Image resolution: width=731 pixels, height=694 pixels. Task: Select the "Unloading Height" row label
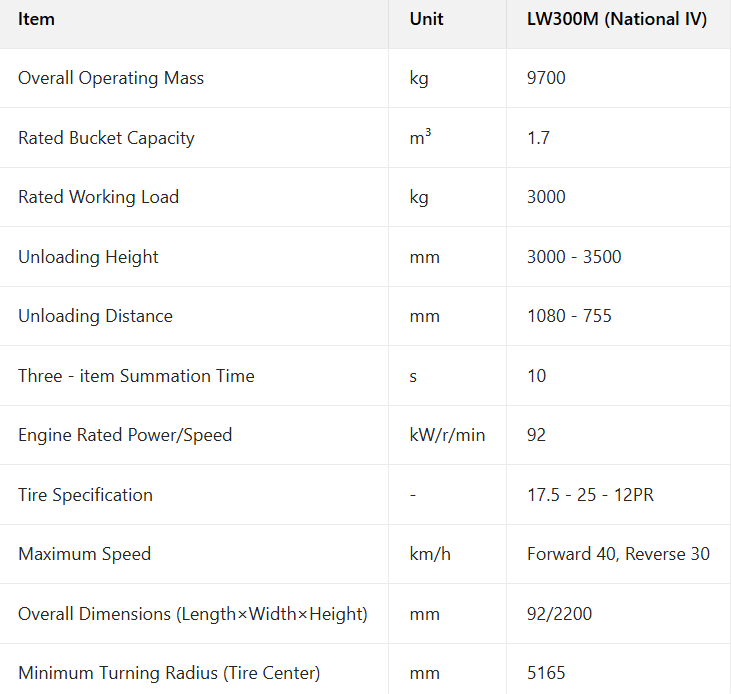click(x=88, y=257)
